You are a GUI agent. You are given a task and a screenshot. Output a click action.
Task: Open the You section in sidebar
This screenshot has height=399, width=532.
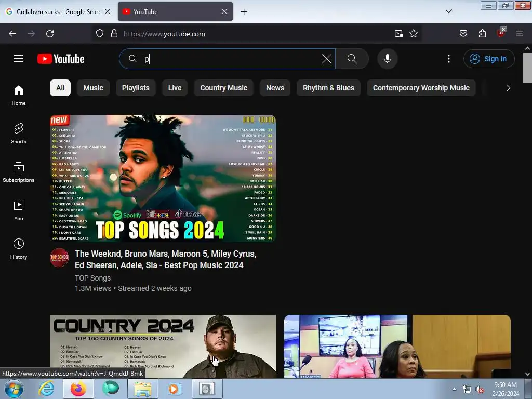pos(19,211)
